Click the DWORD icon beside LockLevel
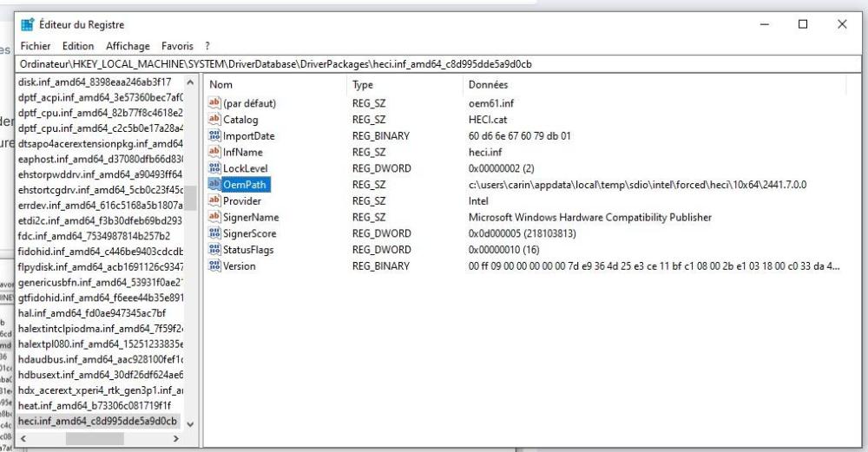Viewport: 868px width, 452px height. pos(214,168)
